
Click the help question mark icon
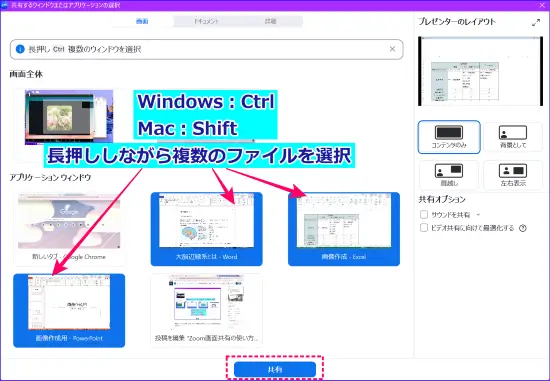tap(523, 228)
